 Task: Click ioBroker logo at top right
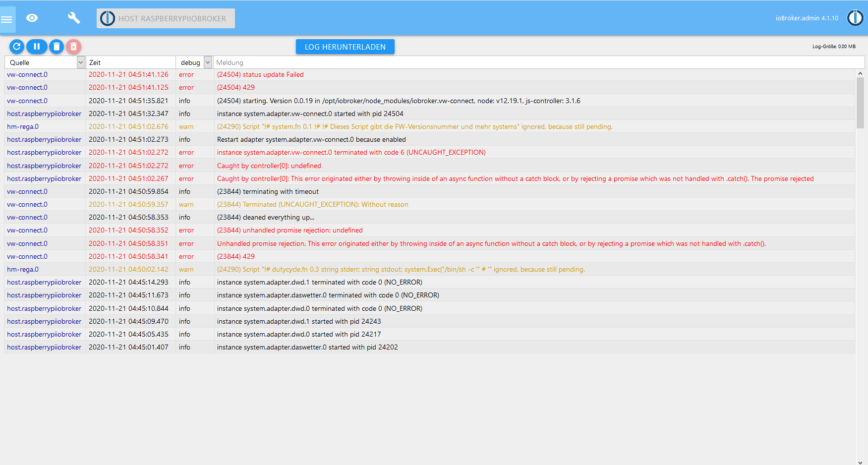[855, 18]
